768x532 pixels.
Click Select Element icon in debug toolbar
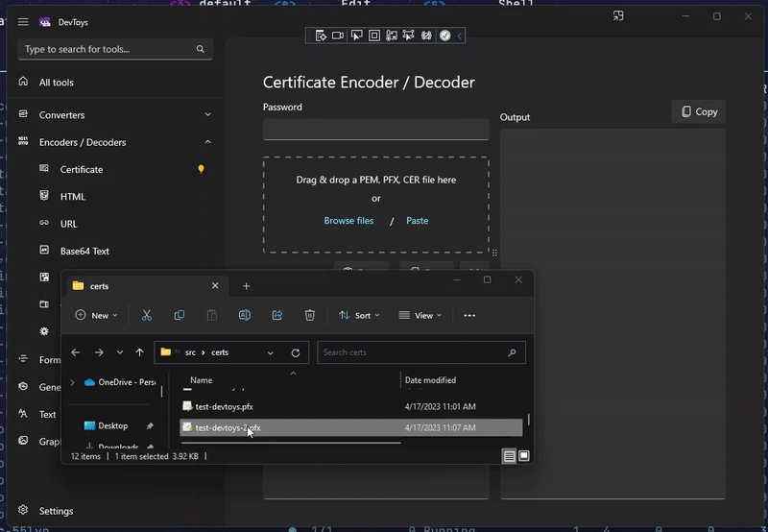pos(356,36)
